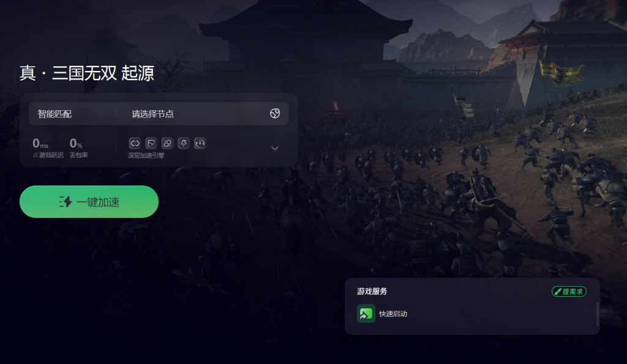
Task: Toggle the third linked-chain engine icon
Action: [167, 143]
